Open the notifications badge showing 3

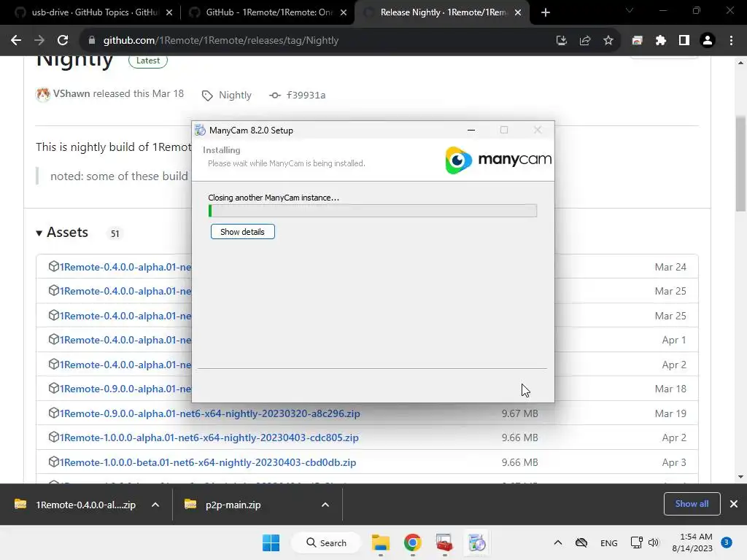click(x=727, y=542)
